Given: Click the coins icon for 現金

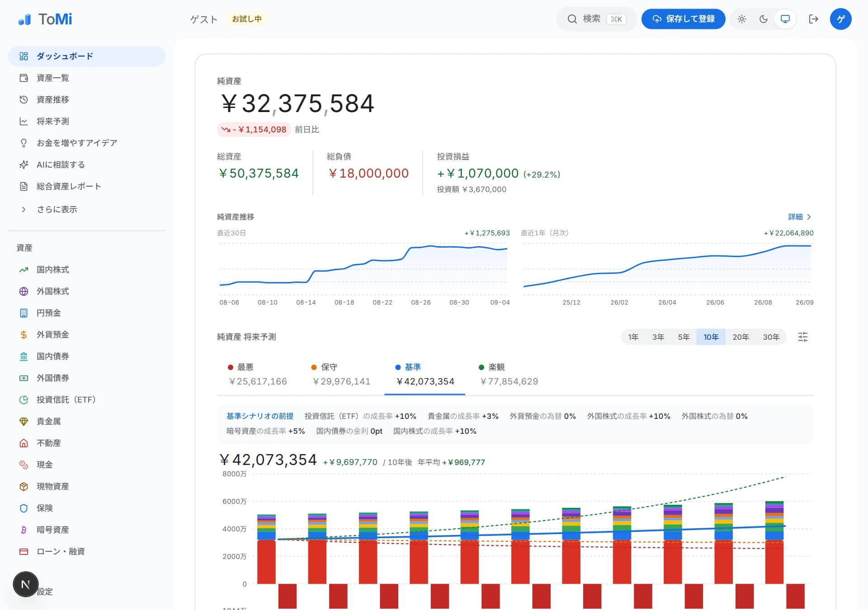Looking at the screenshot, I should [24, 465].
